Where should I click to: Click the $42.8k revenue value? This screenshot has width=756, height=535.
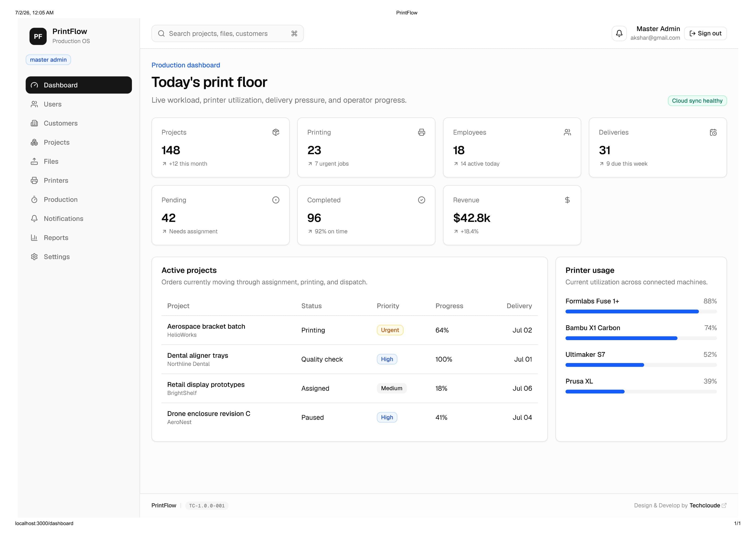[472, 218]
